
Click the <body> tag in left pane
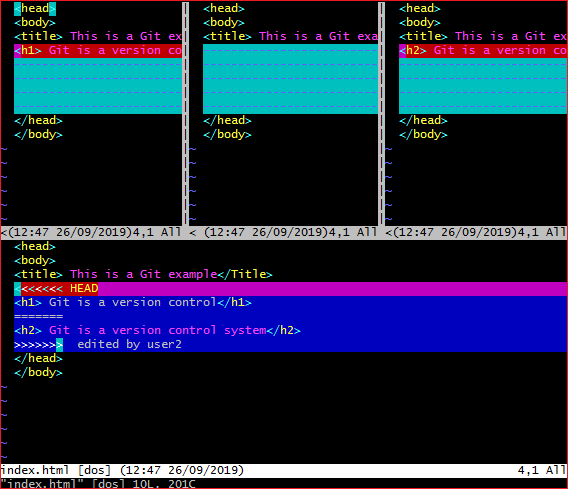click(x=35, y=22)
